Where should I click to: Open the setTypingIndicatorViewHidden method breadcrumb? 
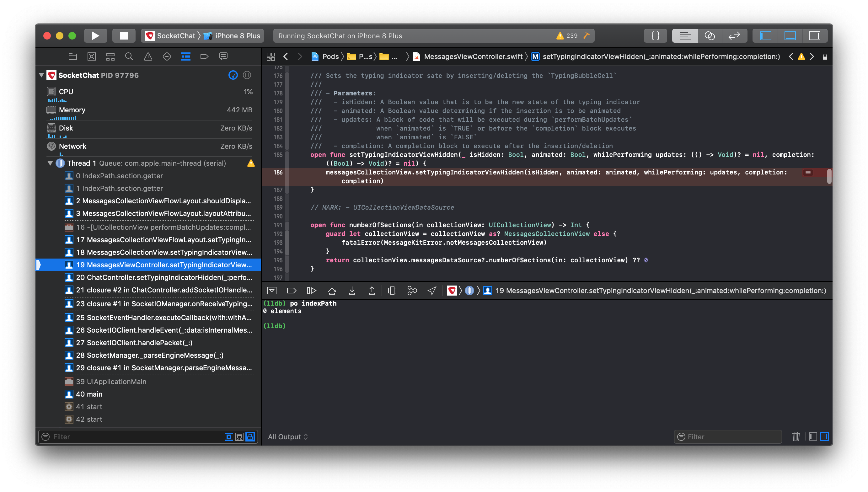(656, 56)
